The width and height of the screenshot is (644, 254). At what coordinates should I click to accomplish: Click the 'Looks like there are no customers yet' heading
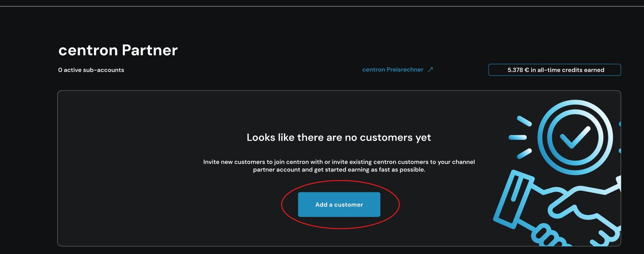[339, 137]
